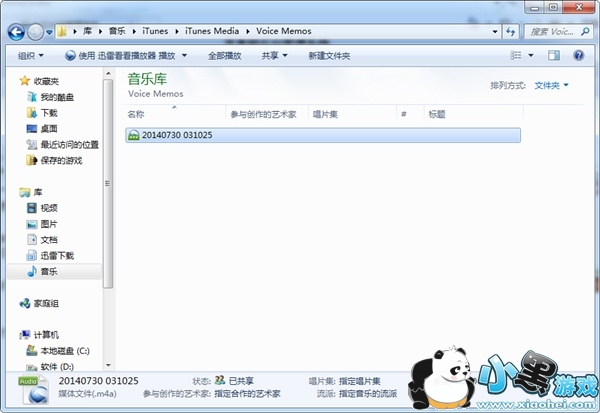Open the 迅雷下载 library
The image size is (600, 413).
pyautogui.click(x=57, y=256)
